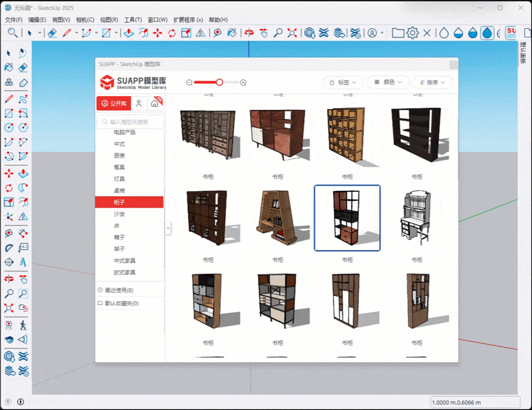The image size is (532, 410).
Task: Open the 相机(C) menu
Action: point(85,20)
